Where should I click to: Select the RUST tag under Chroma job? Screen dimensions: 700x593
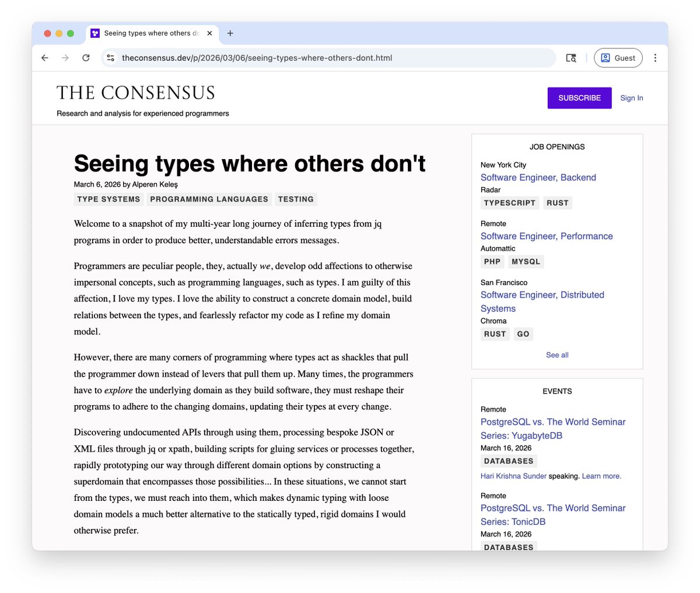[495, 334]
